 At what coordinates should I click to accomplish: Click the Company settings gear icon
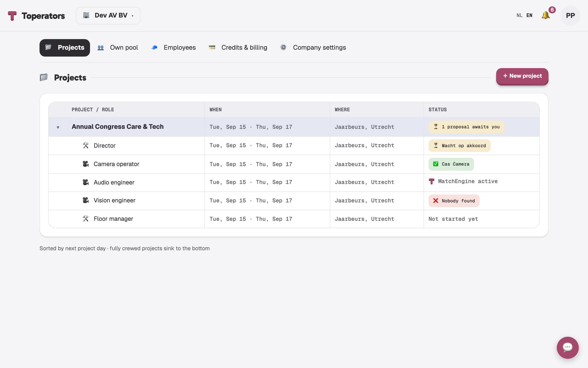click(x=283, y=47)
